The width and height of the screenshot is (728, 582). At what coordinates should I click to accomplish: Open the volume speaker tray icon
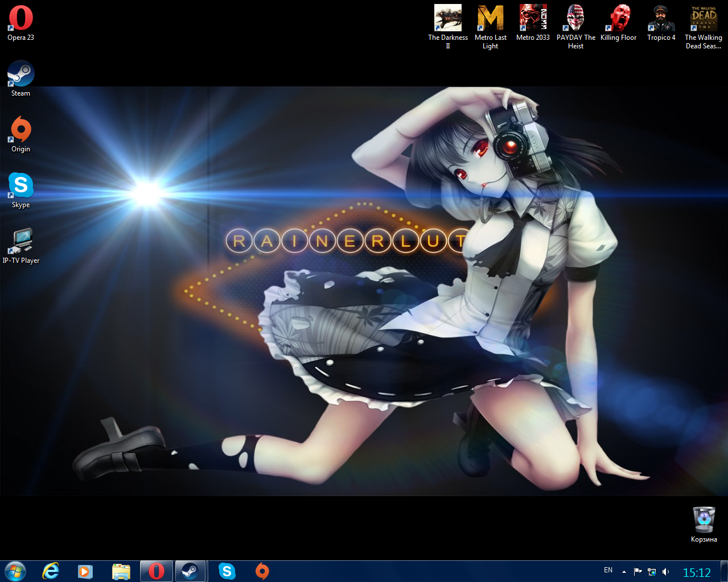coord(665,572)
